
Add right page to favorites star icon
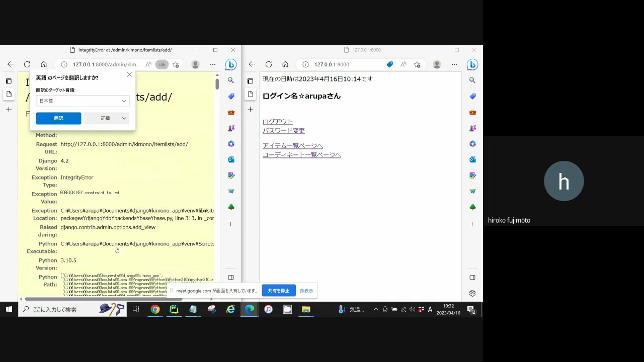click(x=417, y=64)
